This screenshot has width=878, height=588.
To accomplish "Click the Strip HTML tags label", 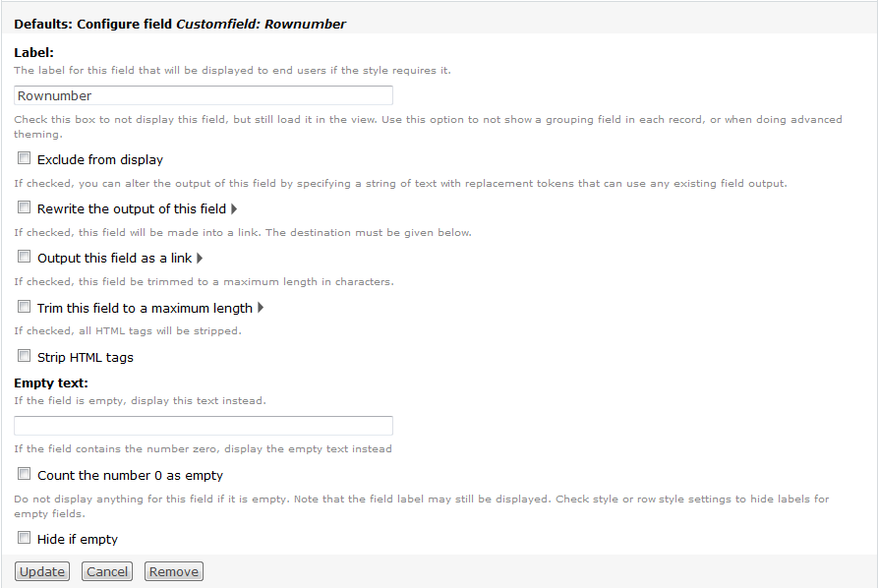I will click(86, 357).
